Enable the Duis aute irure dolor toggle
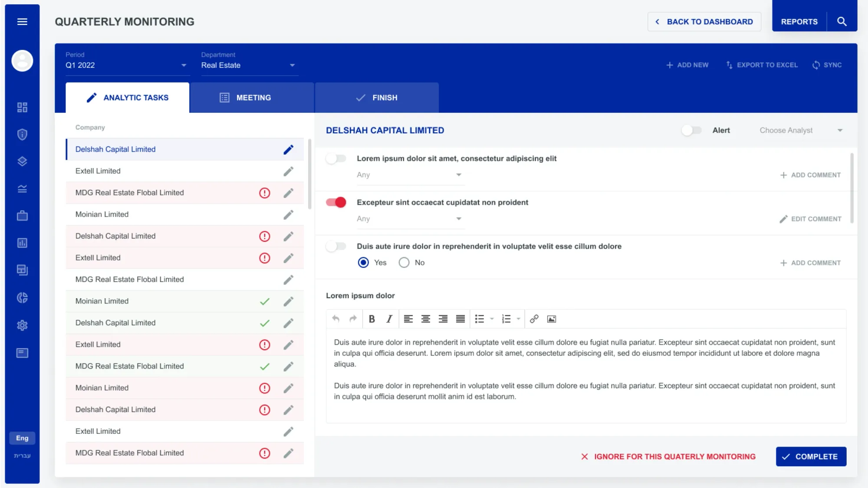 [x=336, y=246]
